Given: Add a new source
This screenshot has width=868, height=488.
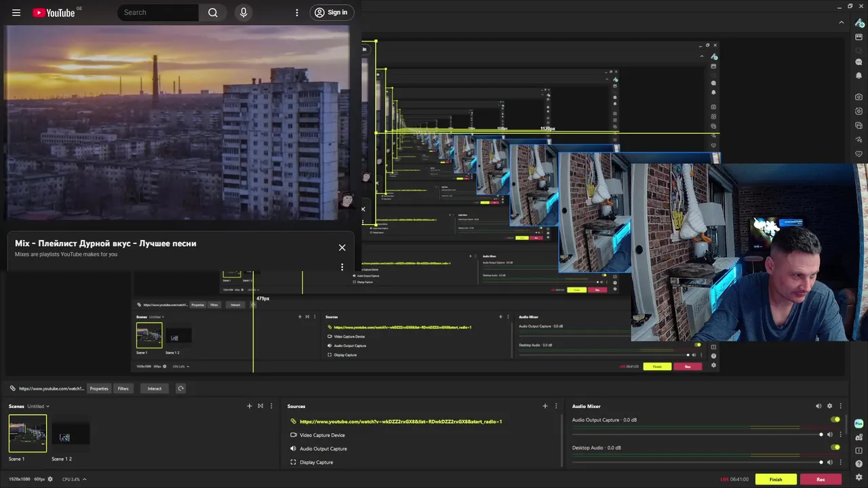Looking at the screenshot, I should point(545,406).
